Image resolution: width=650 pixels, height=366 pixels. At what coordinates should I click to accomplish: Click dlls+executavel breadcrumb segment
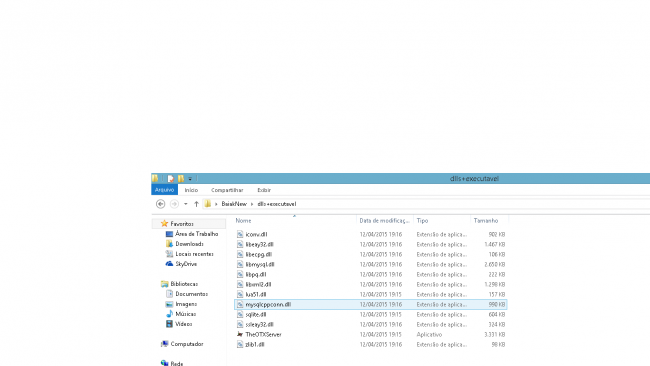click(x=277, y=204)
